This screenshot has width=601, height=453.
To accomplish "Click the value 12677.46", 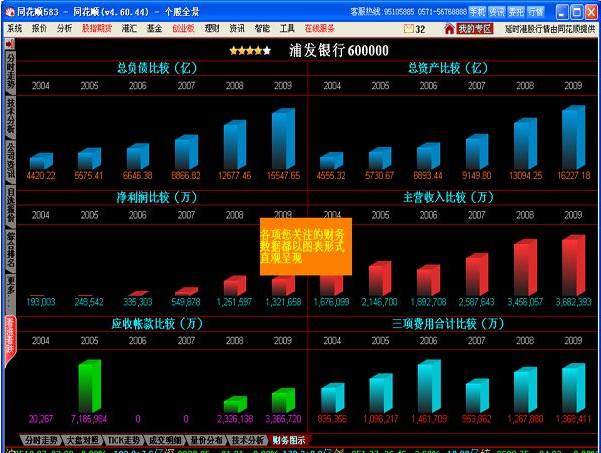I will point(235,176).
